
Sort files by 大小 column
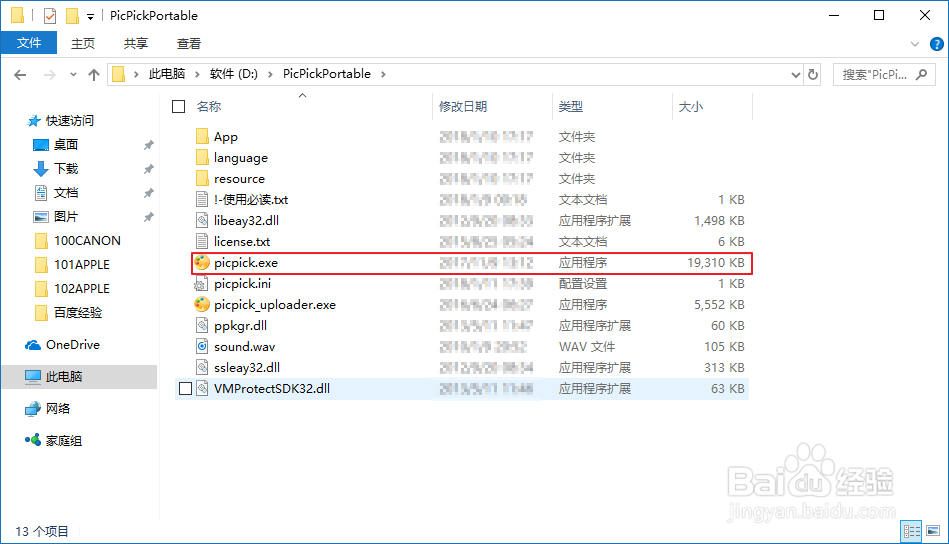coord(691,107)
